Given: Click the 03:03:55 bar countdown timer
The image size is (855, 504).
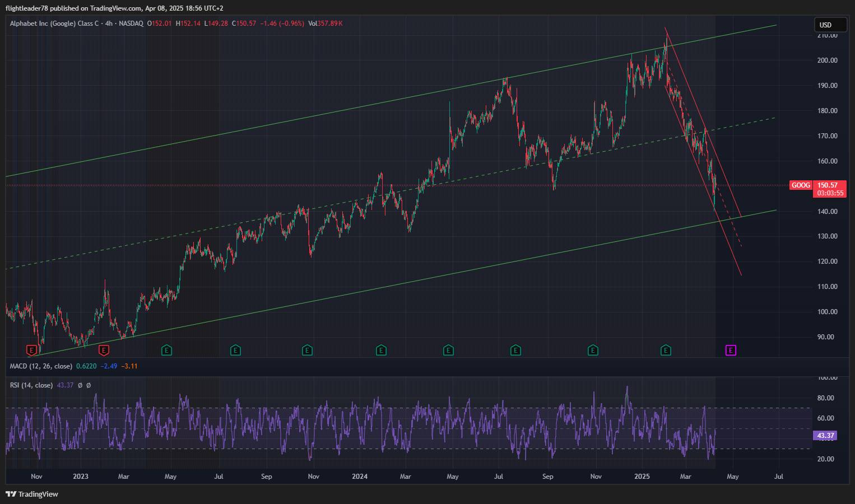Looking at the screenshot, I should tap(830, 193).
